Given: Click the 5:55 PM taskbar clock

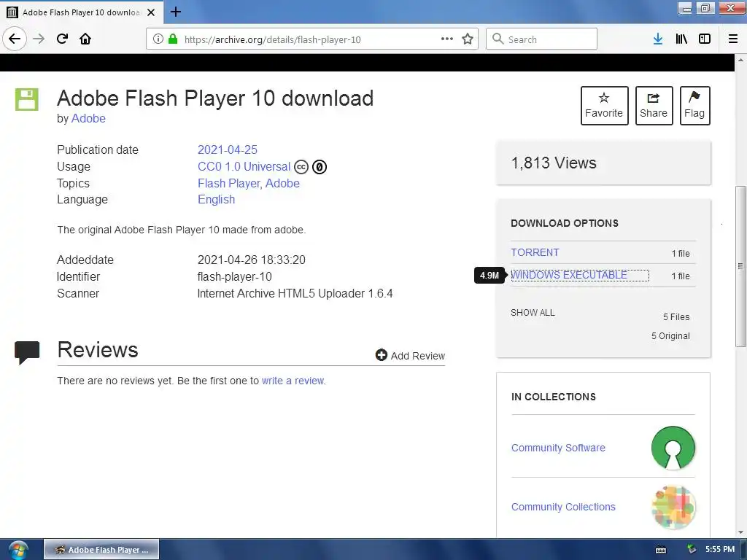Looking at the screenshot, I should 720,549.
